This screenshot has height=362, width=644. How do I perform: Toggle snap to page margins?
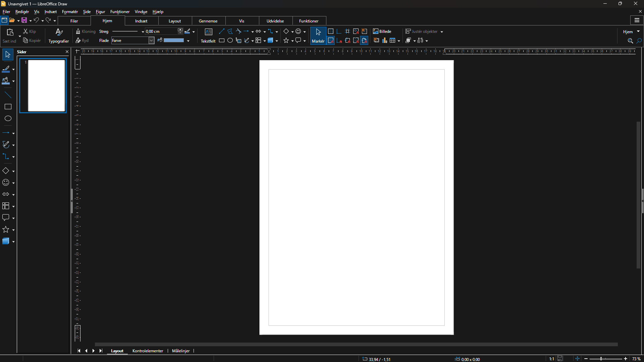click(365, 40)
